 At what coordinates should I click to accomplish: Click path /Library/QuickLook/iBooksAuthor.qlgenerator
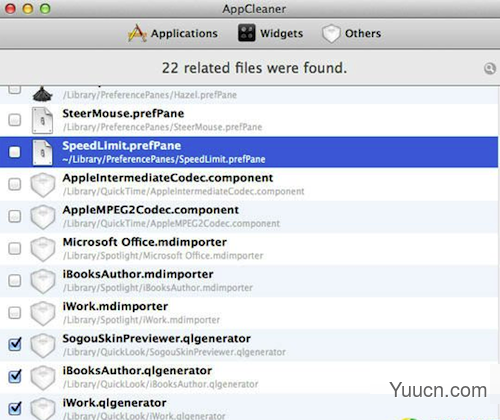[x=160, y=384]
